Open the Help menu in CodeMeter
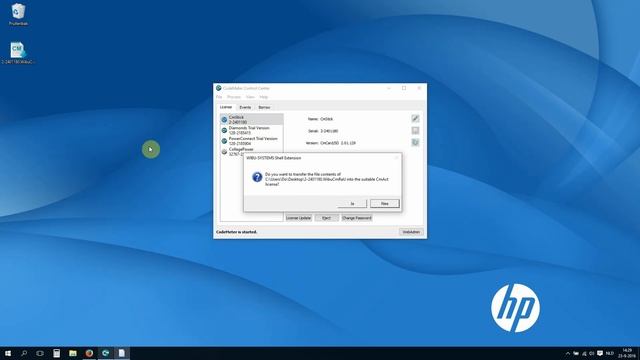Screen dimensions: 640x360 264,97
